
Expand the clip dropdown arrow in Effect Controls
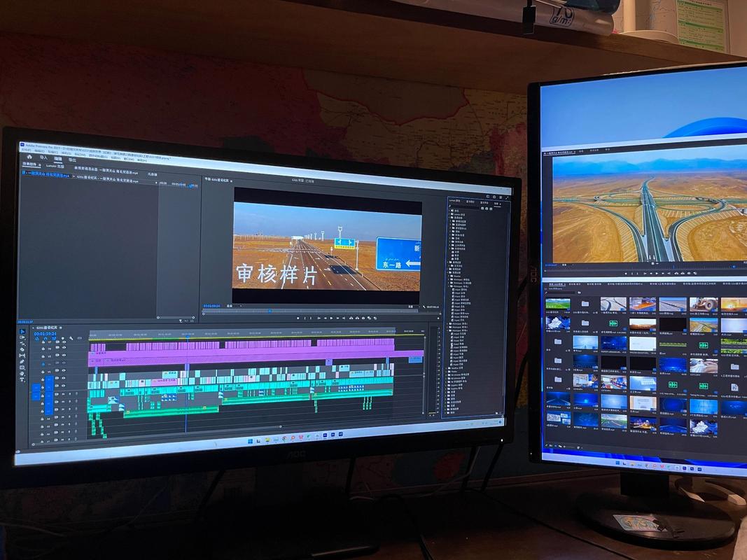pos(74,176)
